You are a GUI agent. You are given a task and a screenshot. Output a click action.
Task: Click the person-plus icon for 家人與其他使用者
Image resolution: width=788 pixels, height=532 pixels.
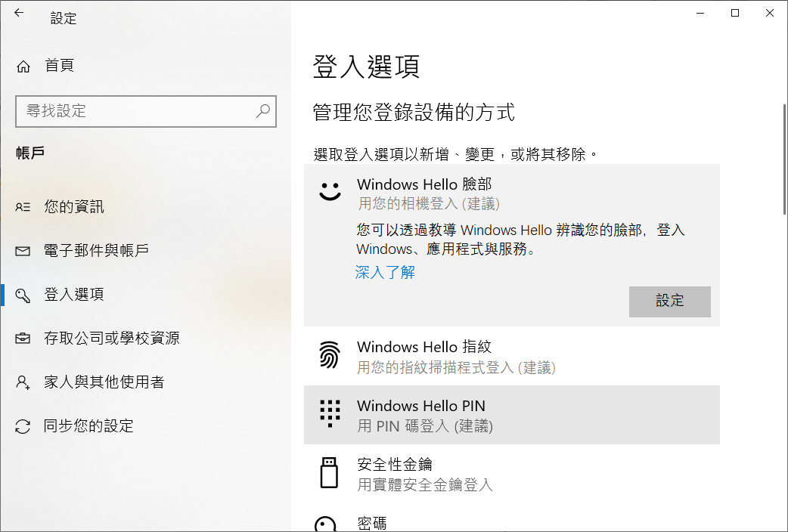23,382
